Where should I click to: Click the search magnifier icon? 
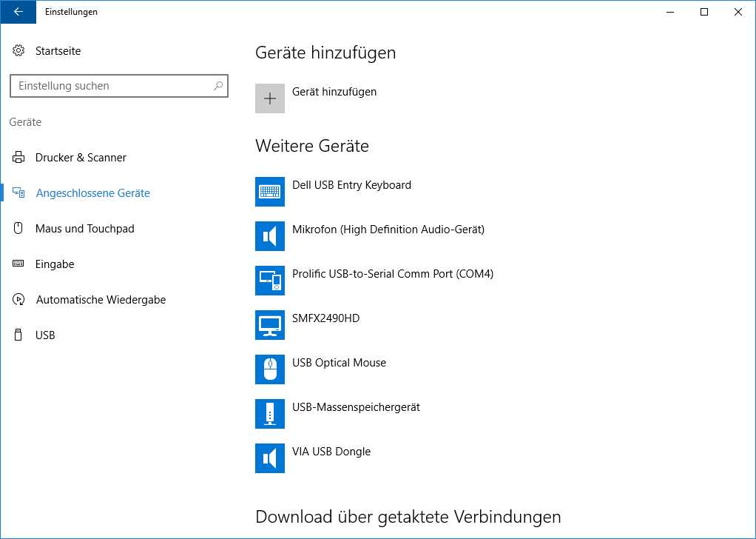pos(218,86)
